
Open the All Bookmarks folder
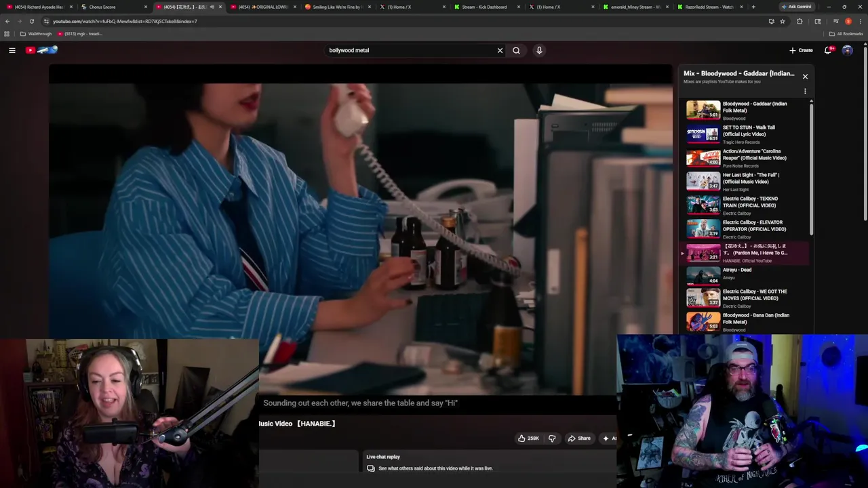846,34
